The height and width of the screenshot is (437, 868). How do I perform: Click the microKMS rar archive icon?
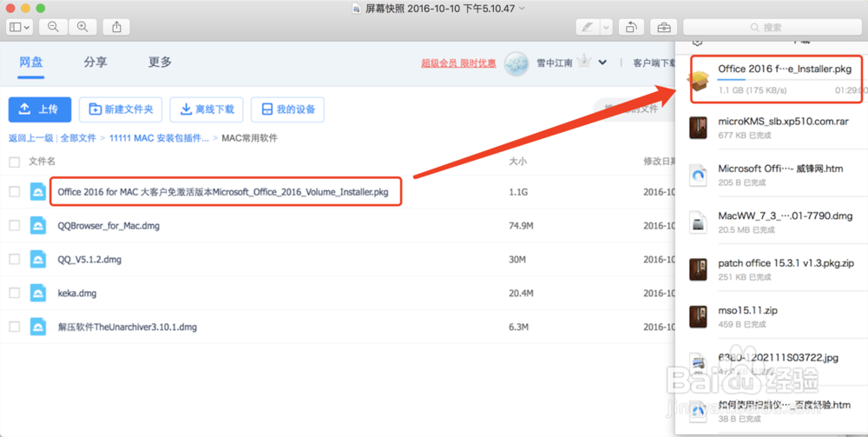pyautogui.click(x=698, y=128)
